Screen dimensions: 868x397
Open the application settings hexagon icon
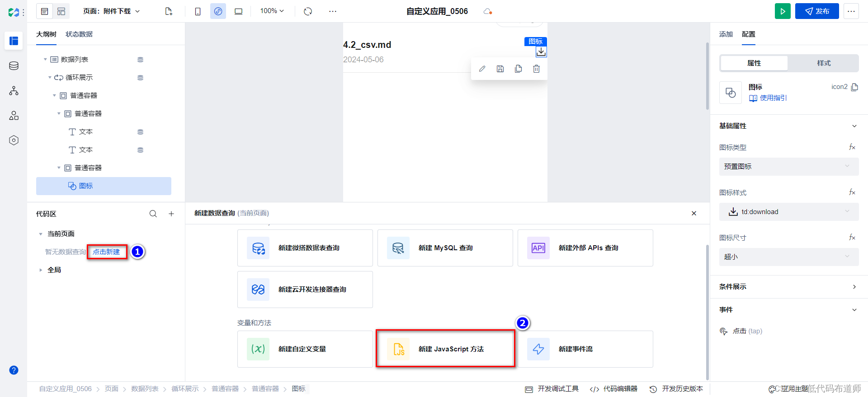click(14, 140)
